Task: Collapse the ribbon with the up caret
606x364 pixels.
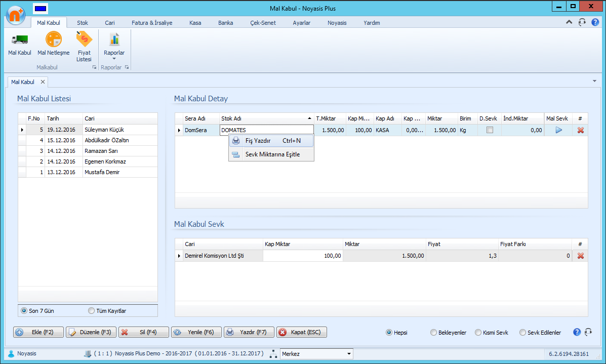Action: click(569, 22)
